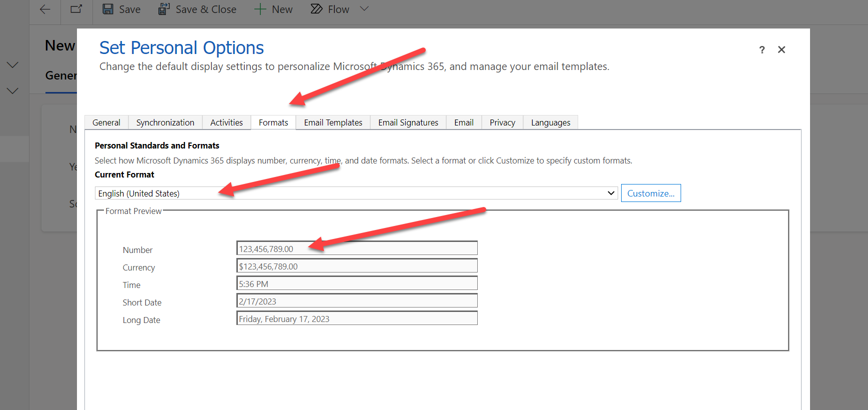The image size is (868, 410).
Task: Click the back arrow icon
Action: (x=45, y=9)
